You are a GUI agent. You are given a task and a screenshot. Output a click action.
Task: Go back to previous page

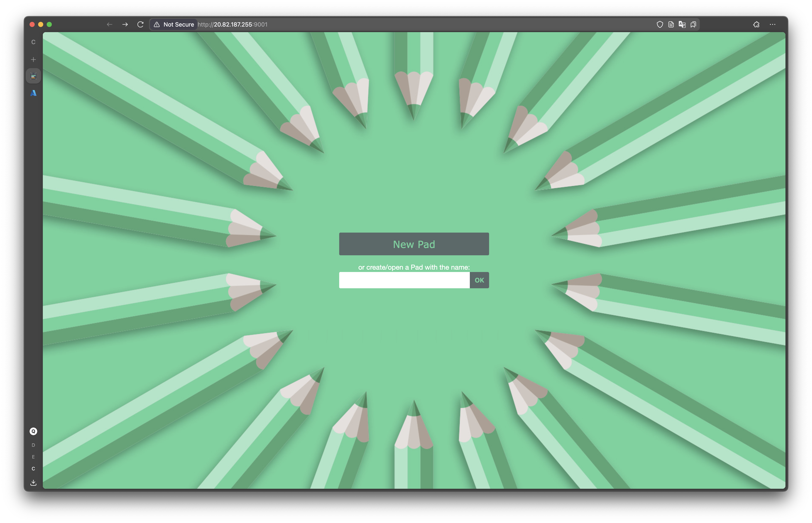(109, 24)
